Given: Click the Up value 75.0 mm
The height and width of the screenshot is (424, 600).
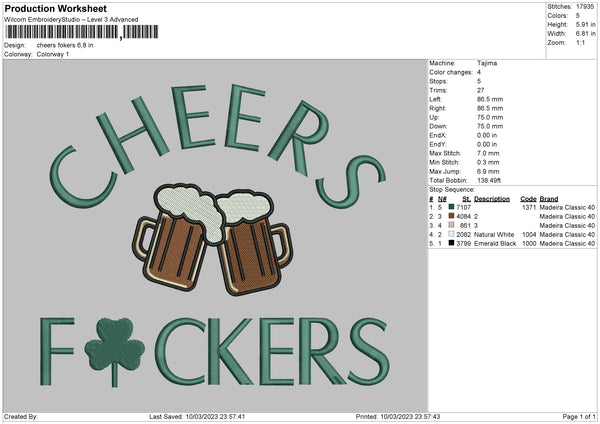Looking at the screenshot, I should [490, 117].
